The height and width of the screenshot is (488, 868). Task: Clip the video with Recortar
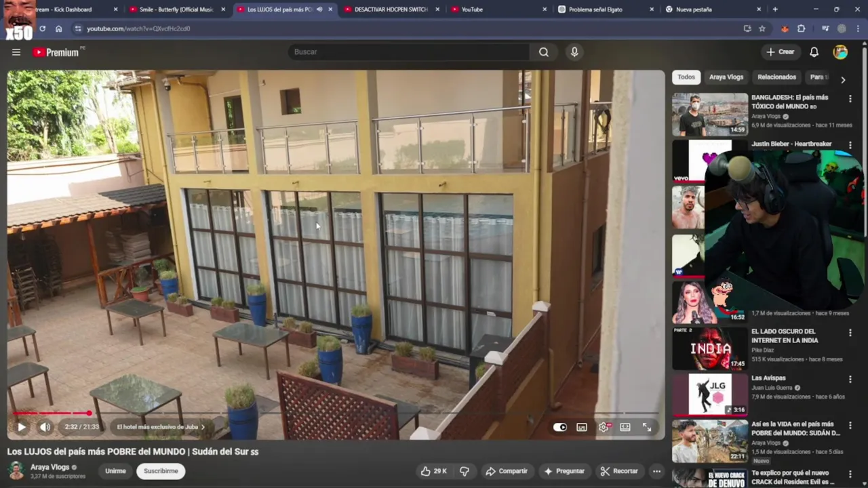(618, 471)
